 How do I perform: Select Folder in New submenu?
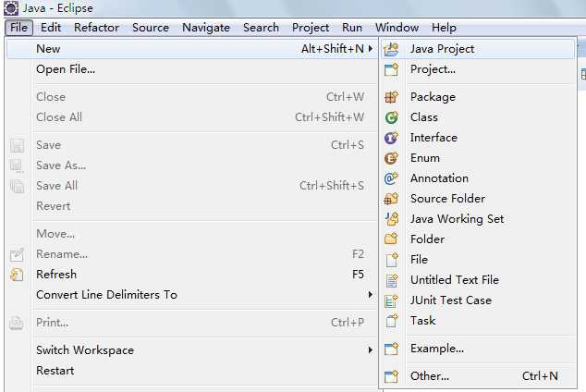click(478, 239)
